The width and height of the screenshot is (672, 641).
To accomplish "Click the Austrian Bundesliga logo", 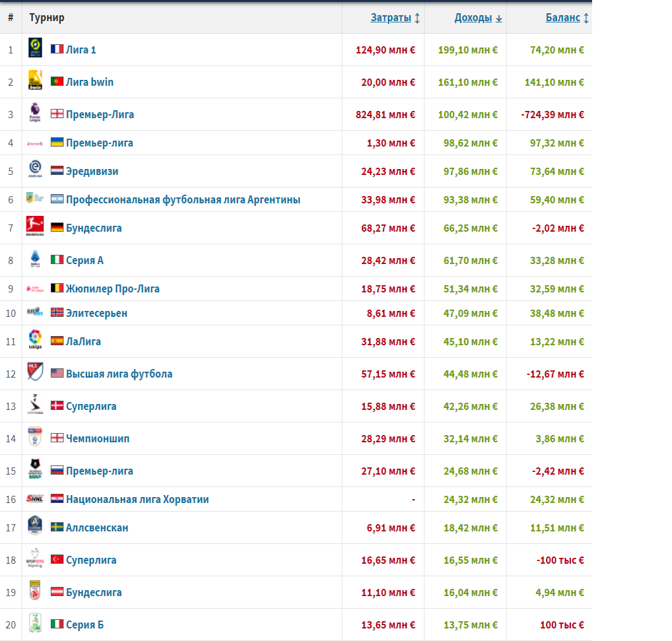I will 35,590.
